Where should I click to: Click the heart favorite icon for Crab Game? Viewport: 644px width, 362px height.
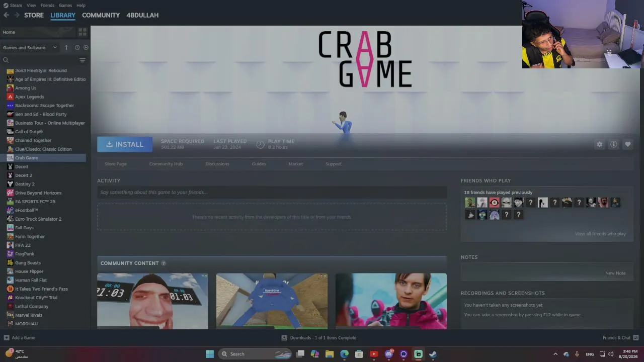coord(628,144)
